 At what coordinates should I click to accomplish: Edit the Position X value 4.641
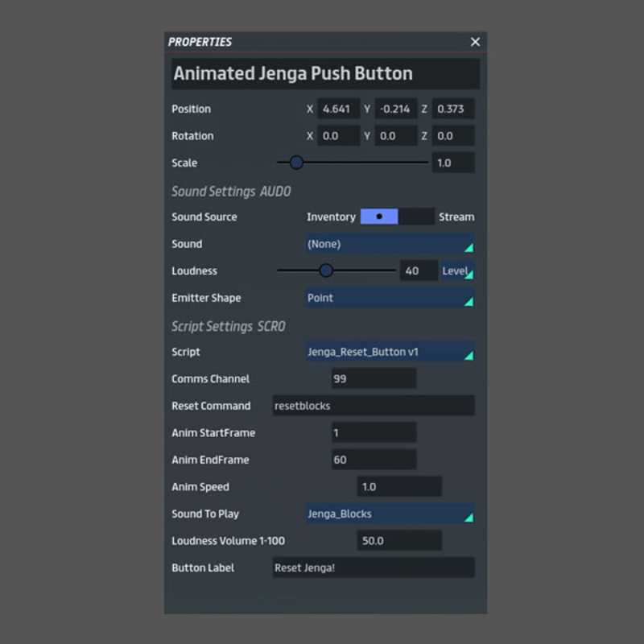tap(338, 109)
